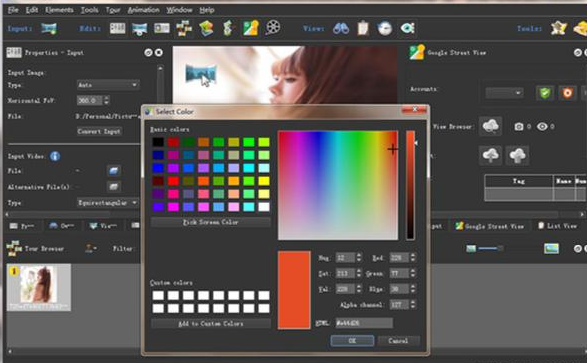
Task: Click the Input panorama icon in toolbar
Action: [49, 28]
